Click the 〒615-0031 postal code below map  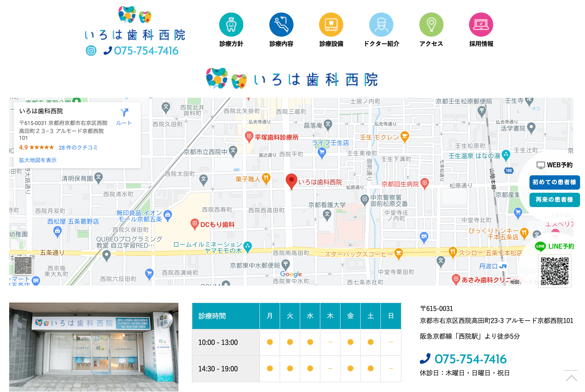[x=436, y=309]
